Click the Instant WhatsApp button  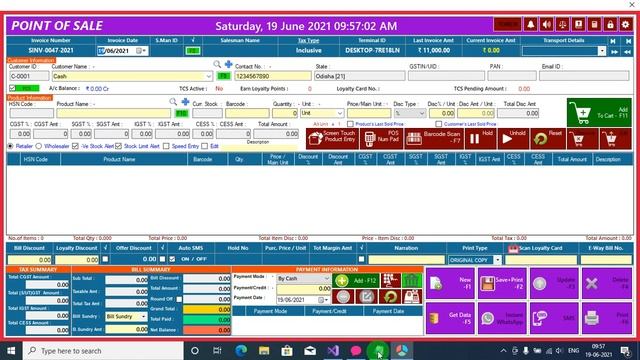click(502, 318)
